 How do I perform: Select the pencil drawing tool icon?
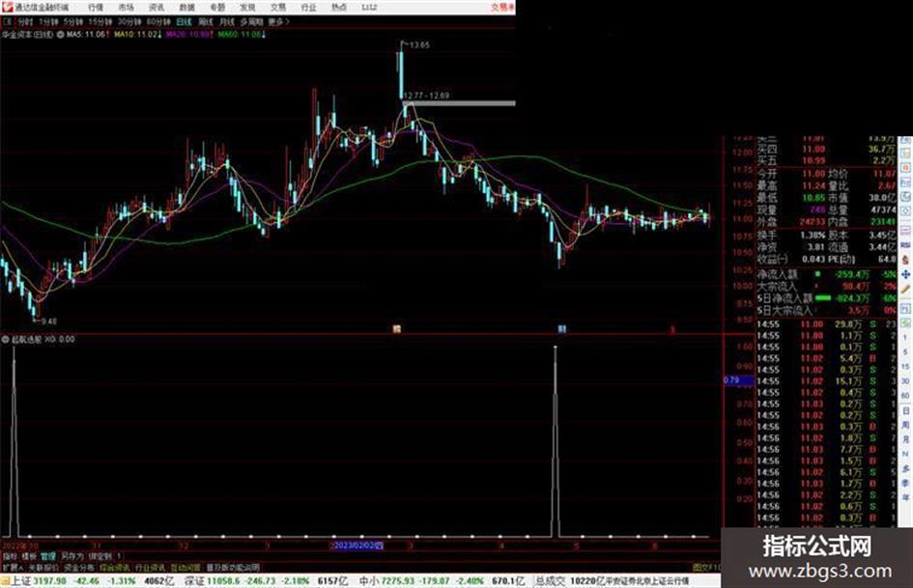(x=905, y=289)
